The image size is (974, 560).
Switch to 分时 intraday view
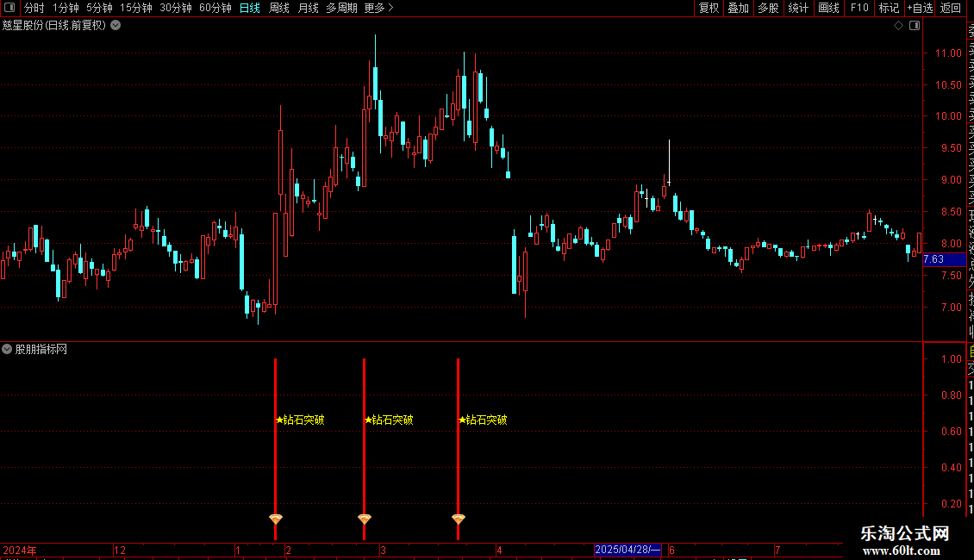(x=34, y=8)
